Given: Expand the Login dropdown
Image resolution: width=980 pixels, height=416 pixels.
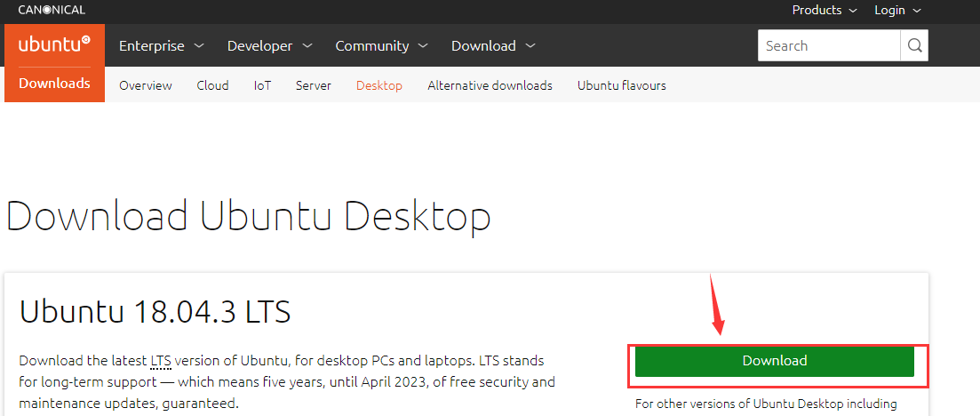Looking at the screenshot, I should (x=898, y=10).
